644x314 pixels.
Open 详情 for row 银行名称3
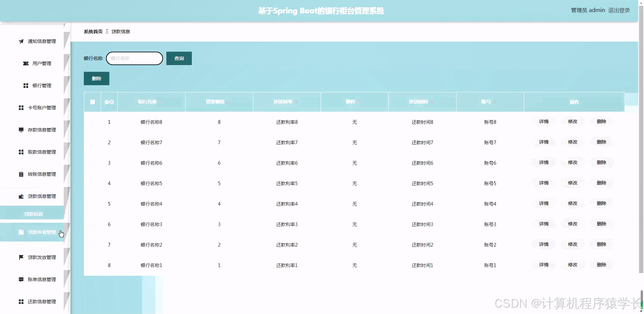(544, 224)
